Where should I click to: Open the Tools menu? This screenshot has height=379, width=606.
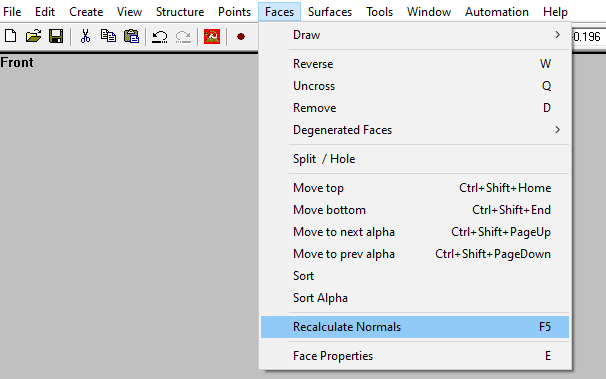380,12
